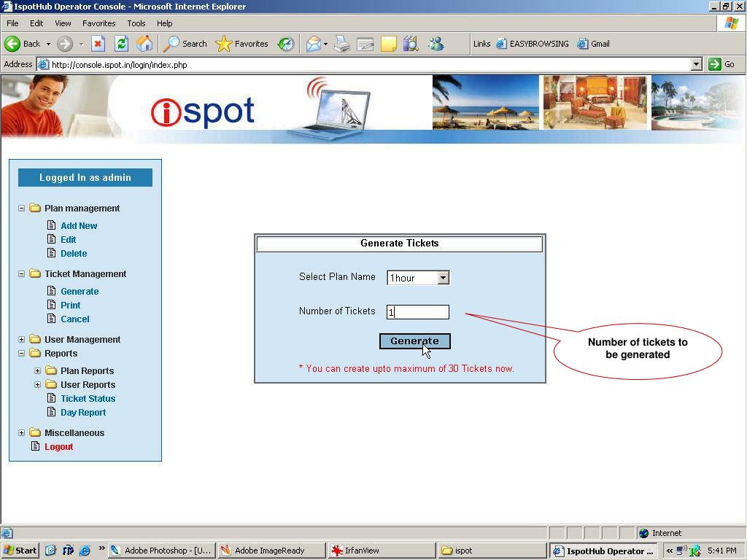
Task: Expand the Miscellaneous folder
Action: click(21, 433)
